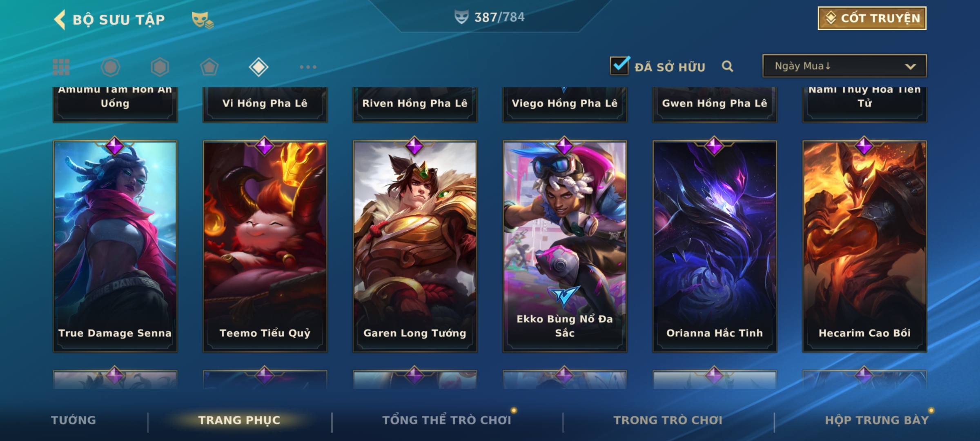
Task: Open the Hộp Trưng Bày tab
Action: (x=877, y=420)
